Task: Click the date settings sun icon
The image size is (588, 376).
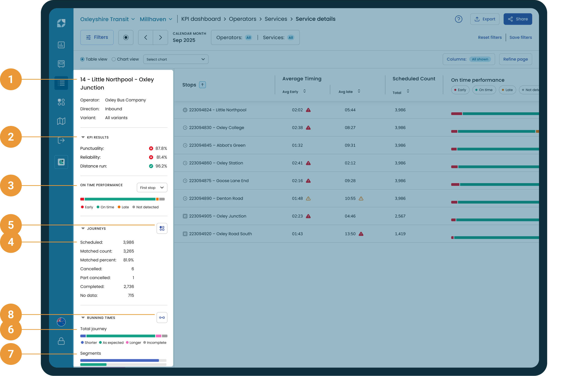Action: click(126, 37)
